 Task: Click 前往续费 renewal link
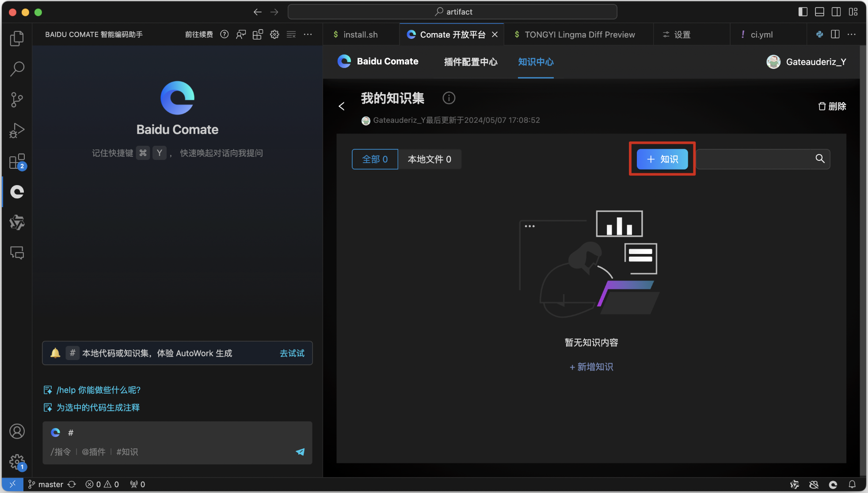(199, 34)
